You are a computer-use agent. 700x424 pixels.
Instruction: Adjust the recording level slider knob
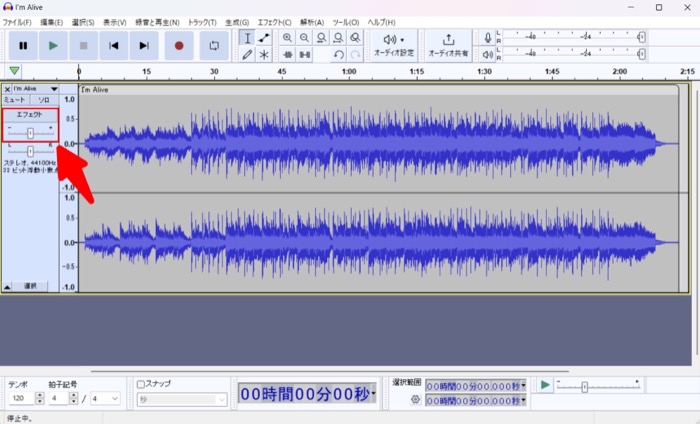coord(641,37)
